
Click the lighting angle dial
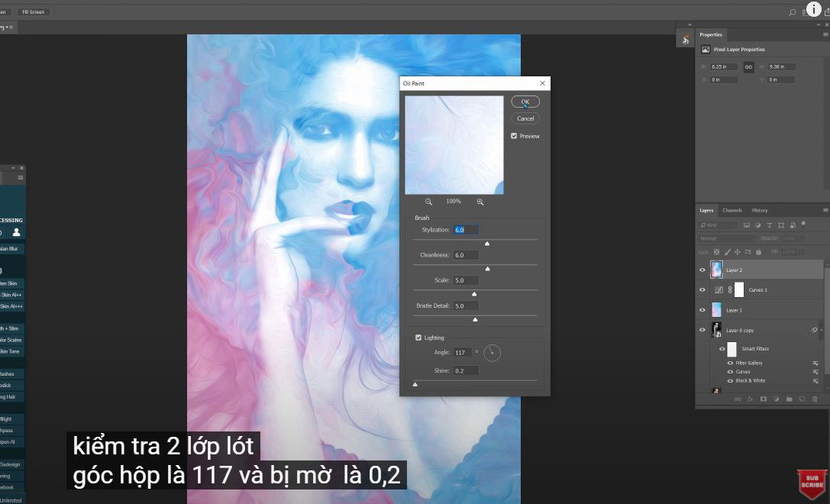492,353
